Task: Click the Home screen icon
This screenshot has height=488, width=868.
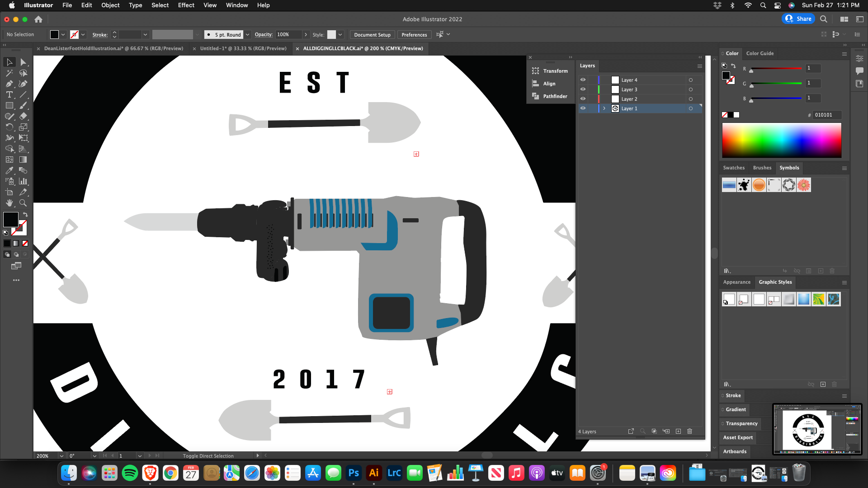Action: coord(38,19)
